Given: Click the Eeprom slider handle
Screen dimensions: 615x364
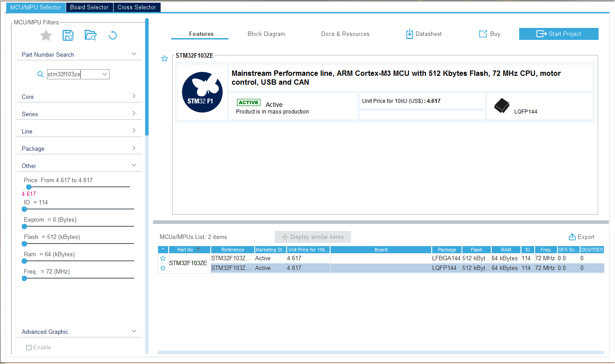Looking at the screenshot, I should point(24,226).
